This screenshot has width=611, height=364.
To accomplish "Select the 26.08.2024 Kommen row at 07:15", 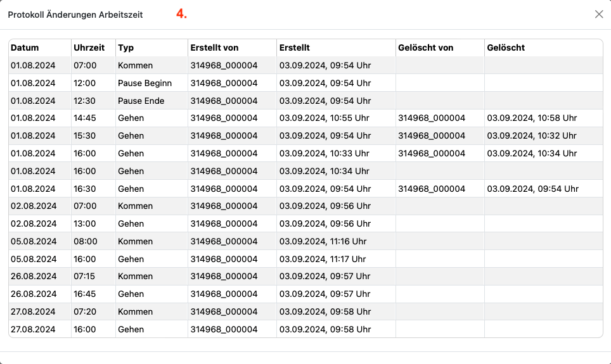I will (x=305, y=276).
